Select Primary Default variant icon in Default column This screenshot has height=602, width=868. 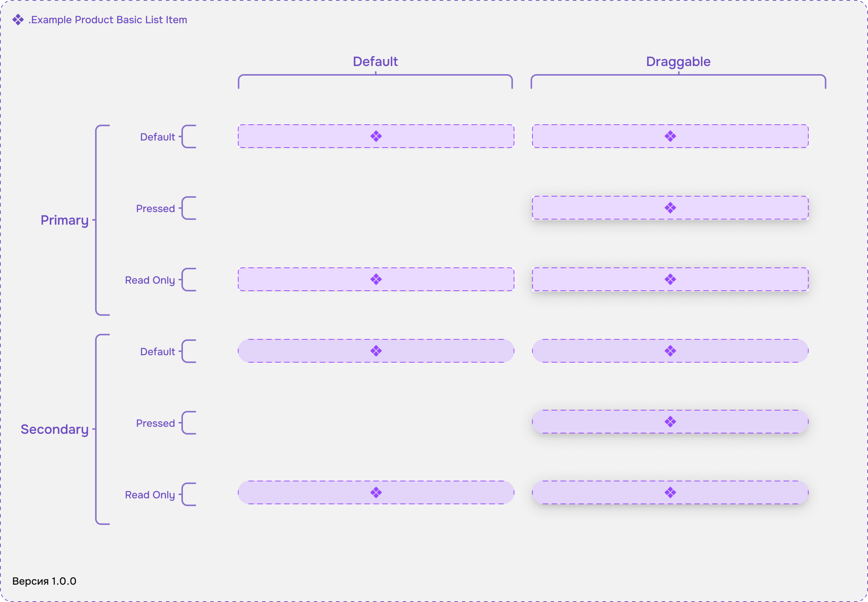point(376,136)
